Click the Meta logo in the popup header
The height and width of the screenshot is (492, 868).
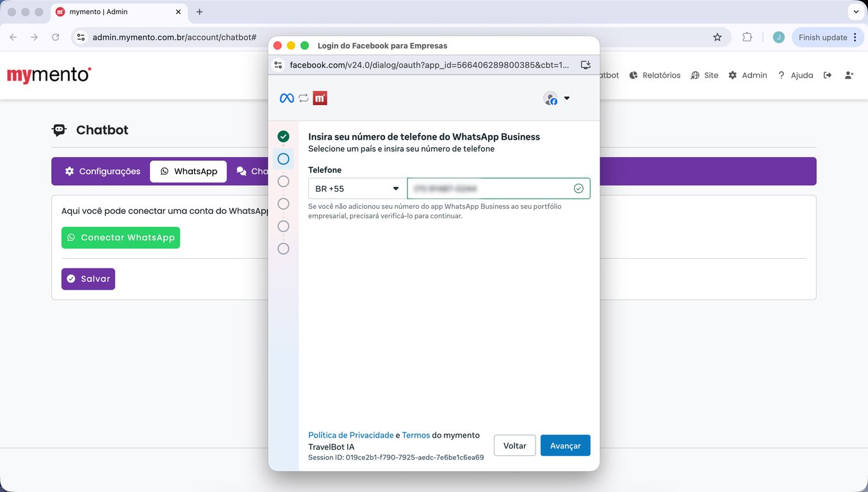pyautogui.click(x=287, y=98)
